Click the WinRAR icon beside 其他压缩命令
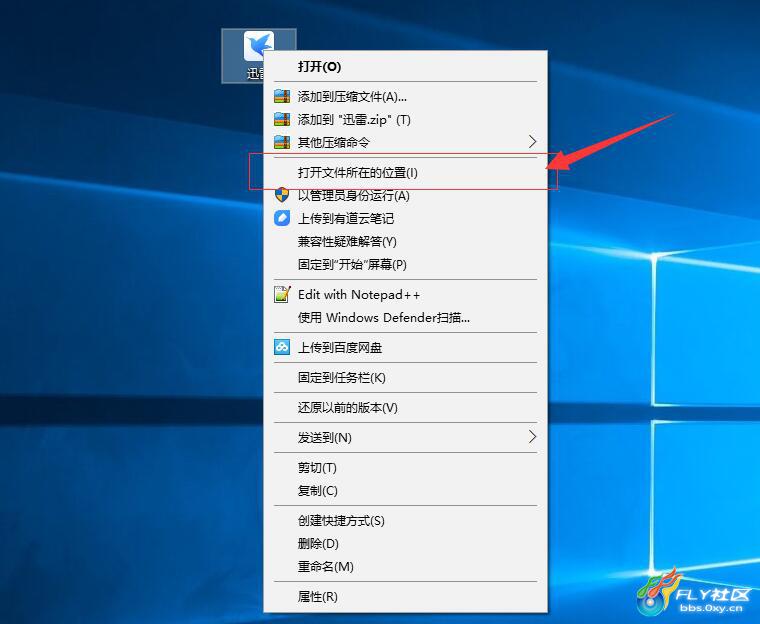Viewport: 760px width, 624px height. pos(282,142)
